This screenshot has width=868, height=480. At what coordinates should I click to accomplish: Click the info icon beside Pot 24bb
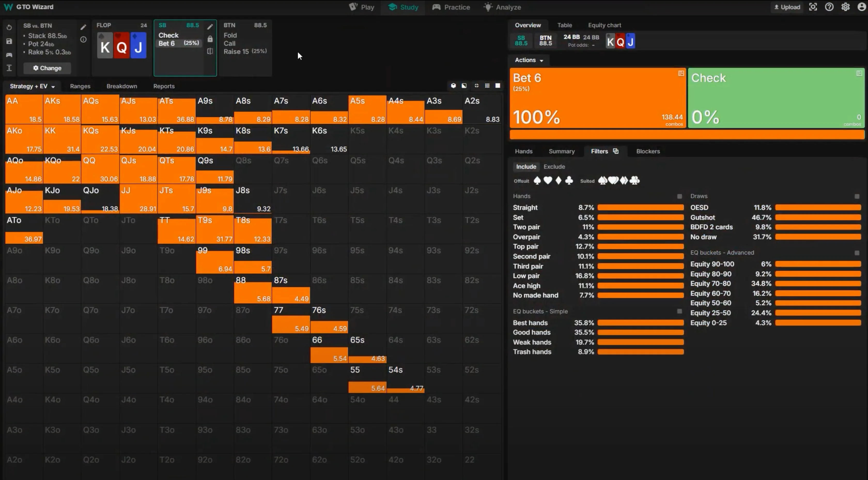(x=83, y=40)
